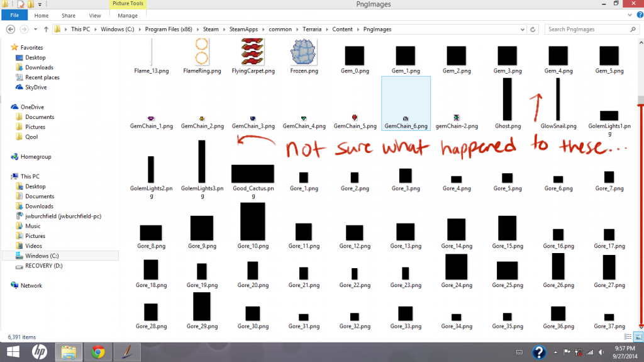Open taskbar volume control
This screenshot has width=644, height=362.
tap(601, 352)
